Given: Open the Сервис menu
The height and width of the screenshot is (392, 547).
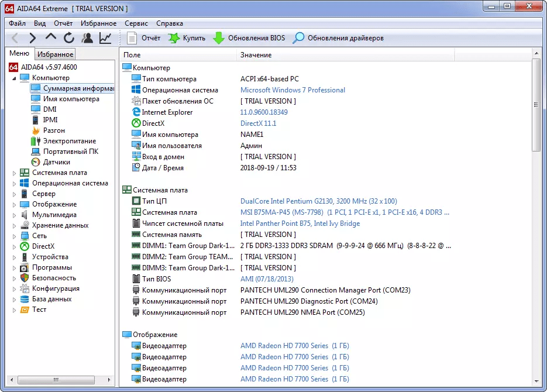Looking at the screenshot, I should [136, 23].
